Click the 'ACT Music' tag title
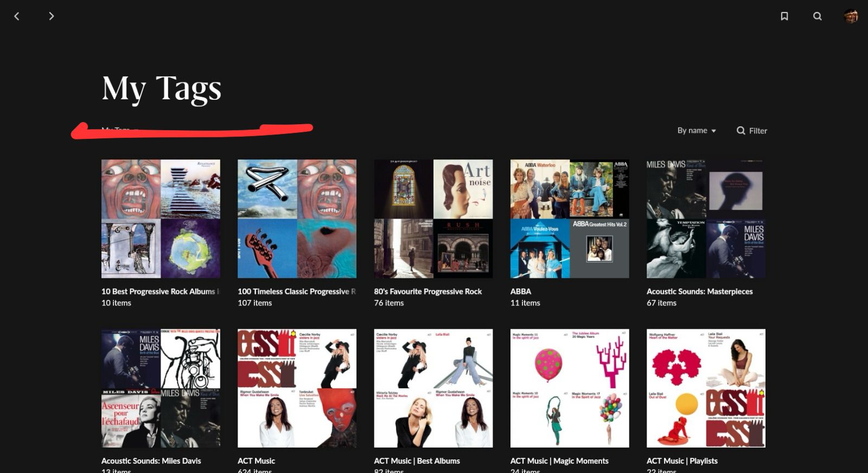 257,461
